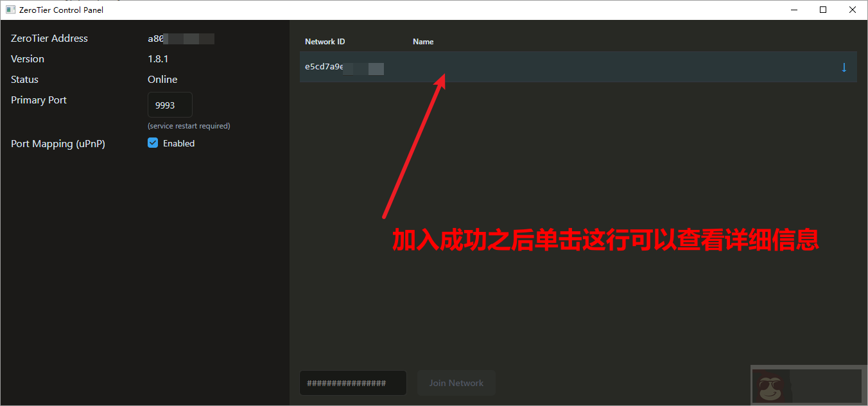Click the service restart required notice
Screen dimensions: 868x406
coord(189,125)
